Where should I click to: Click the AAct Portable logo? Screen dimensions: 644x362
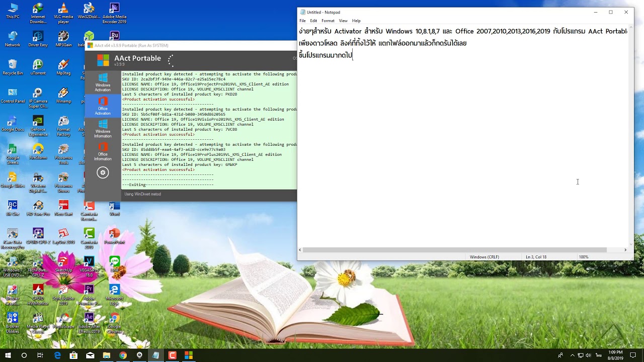click(103, 60)
